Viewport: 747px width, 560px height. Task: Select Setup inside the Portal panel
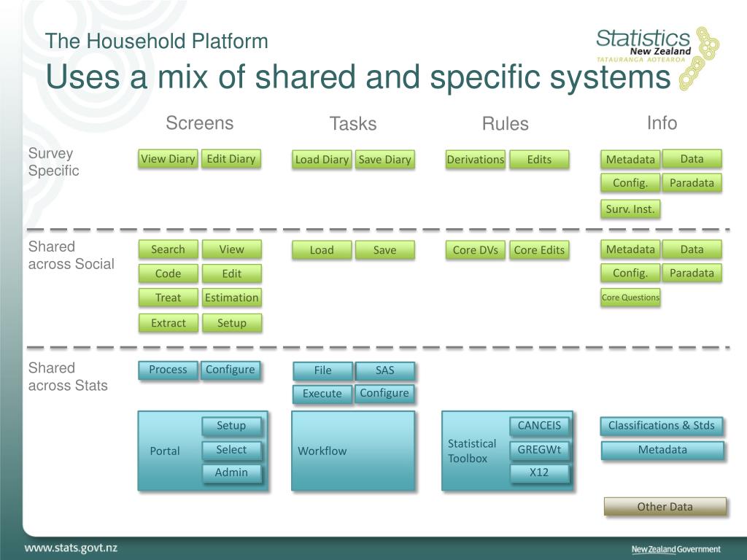(231, 426)
